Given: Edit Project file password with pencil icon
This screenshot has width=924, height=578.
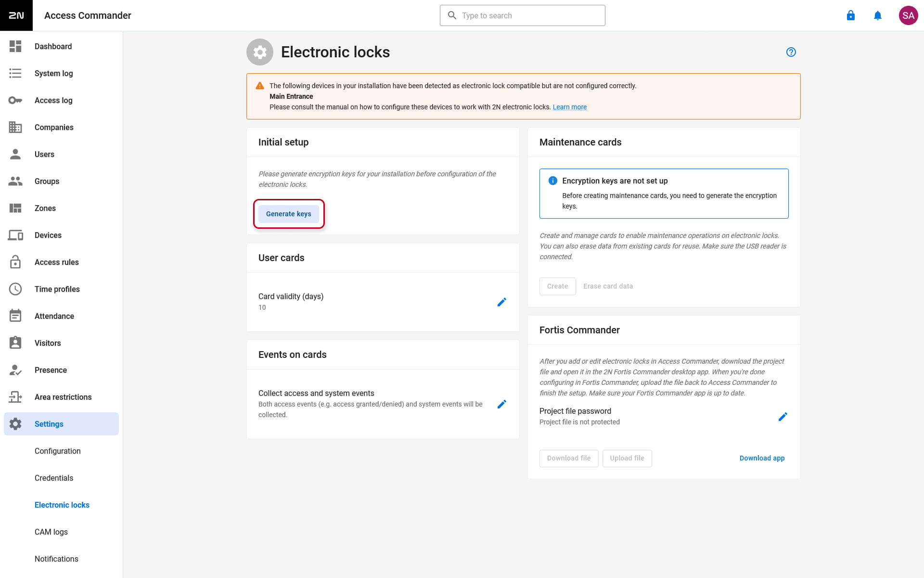Looking at the screenshot, I should tap(783, 417).
